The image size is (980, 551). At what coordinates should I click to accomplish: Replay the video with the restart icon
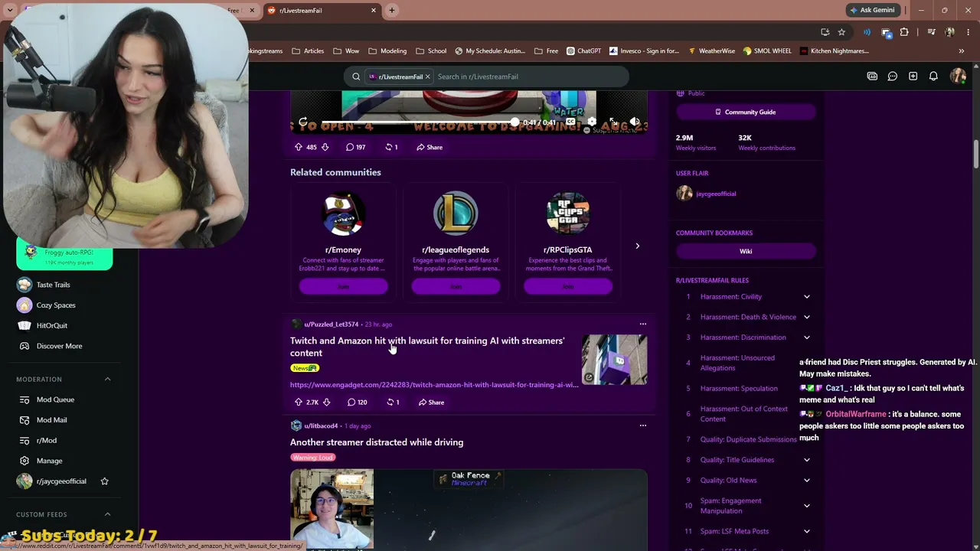(303, 122)
